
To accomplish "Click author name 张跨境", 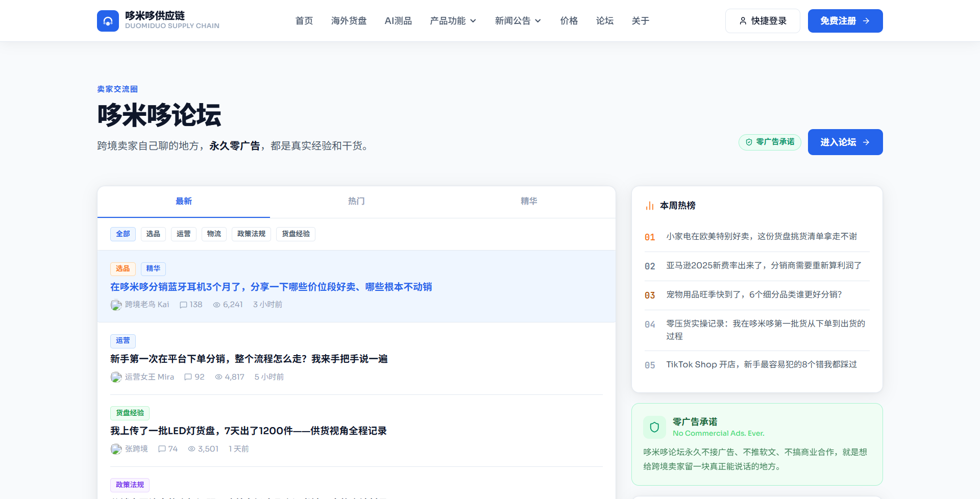I will (136, 449).
